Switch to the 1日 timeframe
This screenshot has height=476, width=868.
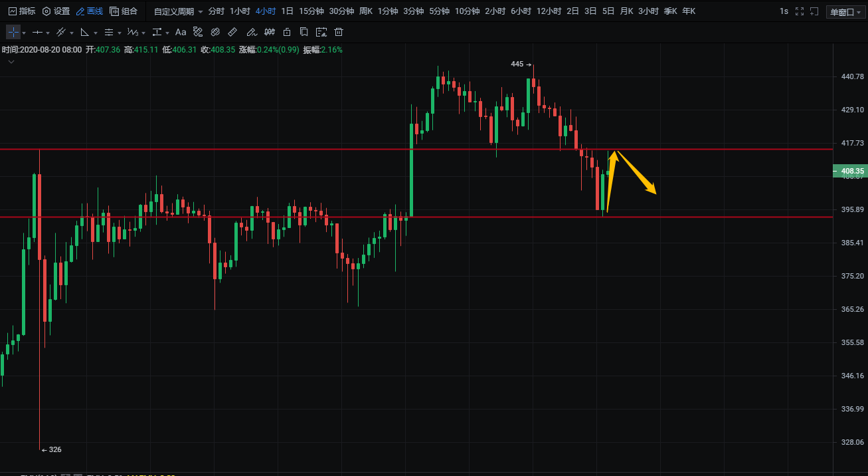(x=287, y=11)
